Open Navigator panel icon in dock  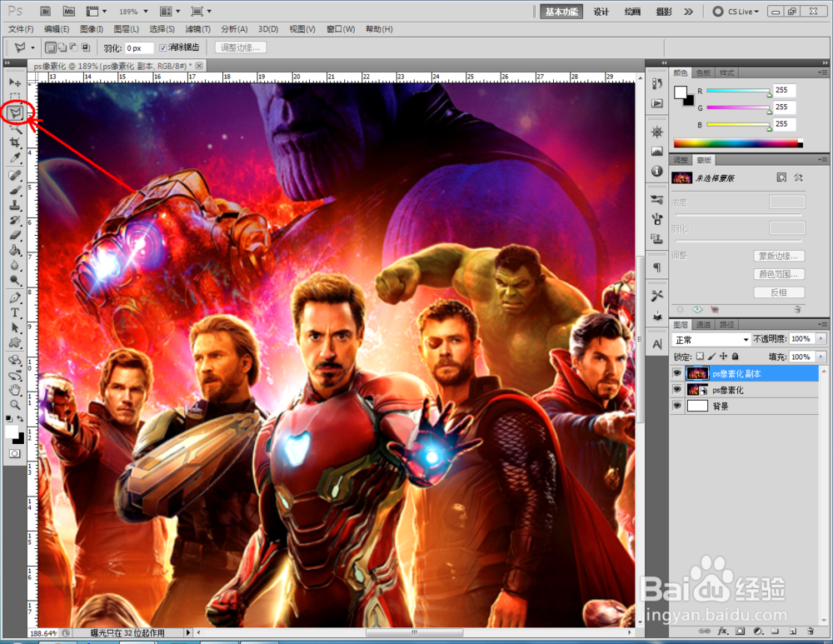pyautogui.click(x=657, y=132)
